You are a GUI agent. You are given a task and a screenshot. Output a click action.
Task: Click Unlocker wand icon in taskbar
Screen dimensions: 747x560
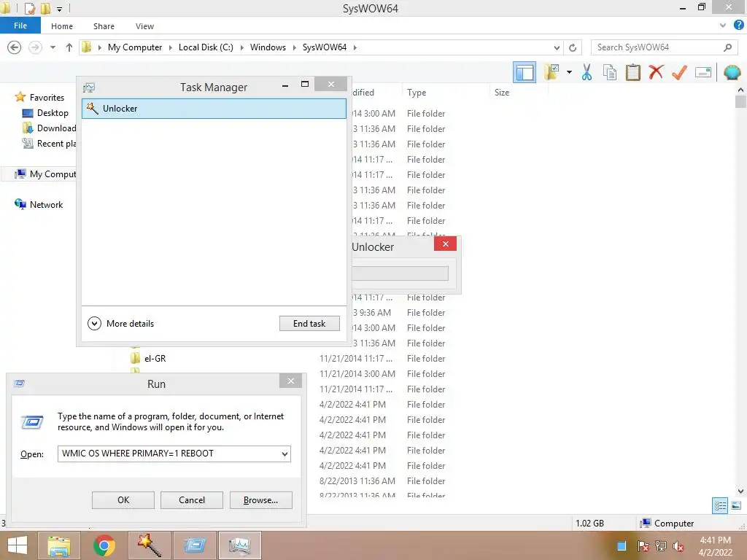tap(149, 545)
